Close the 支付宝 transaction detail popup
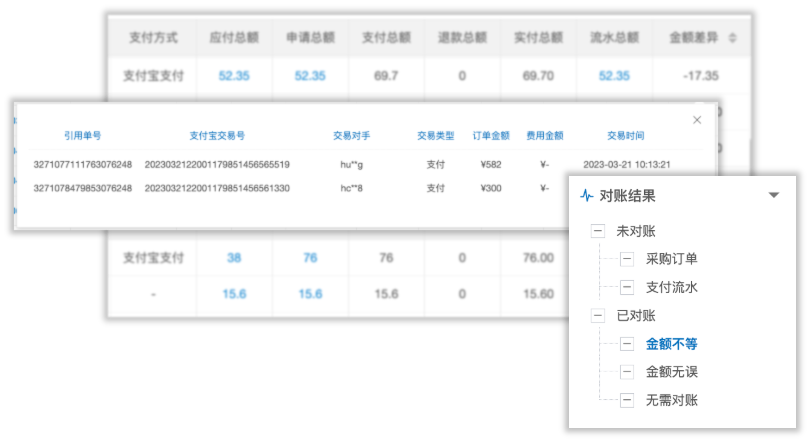Image resolution: width=812 pixels, height=442 pixels. point(697,120)
